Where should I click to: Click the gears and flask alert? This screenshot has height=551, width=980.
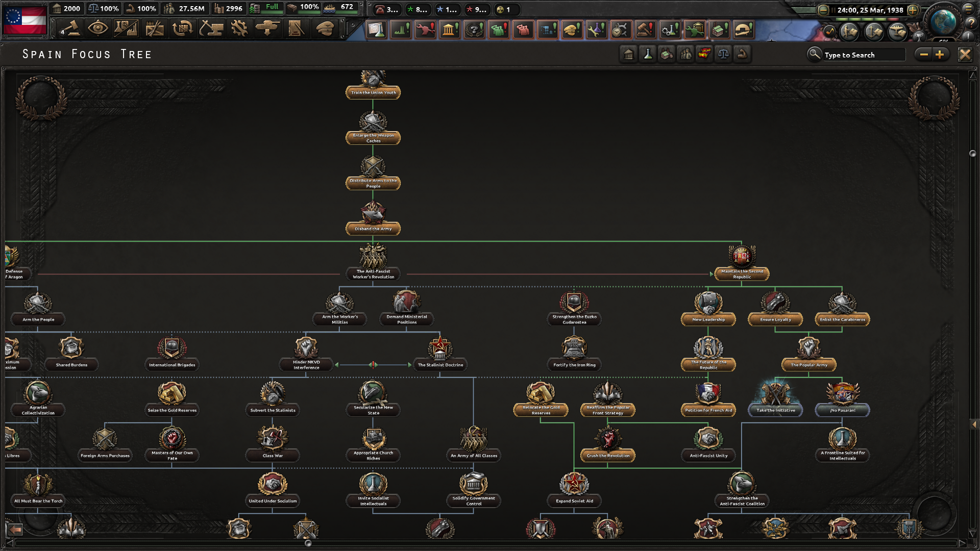670,30
